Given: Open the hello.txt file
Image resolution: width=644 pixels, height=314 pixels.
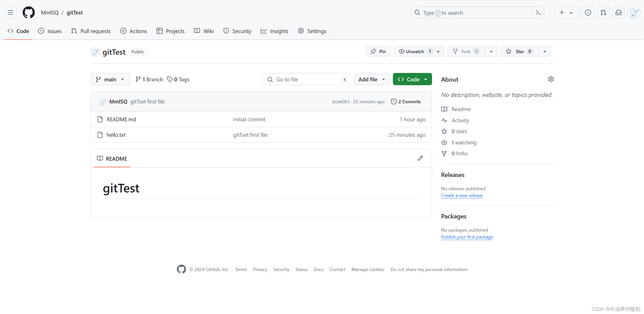Looking at the screenshot, I should 116,135.
